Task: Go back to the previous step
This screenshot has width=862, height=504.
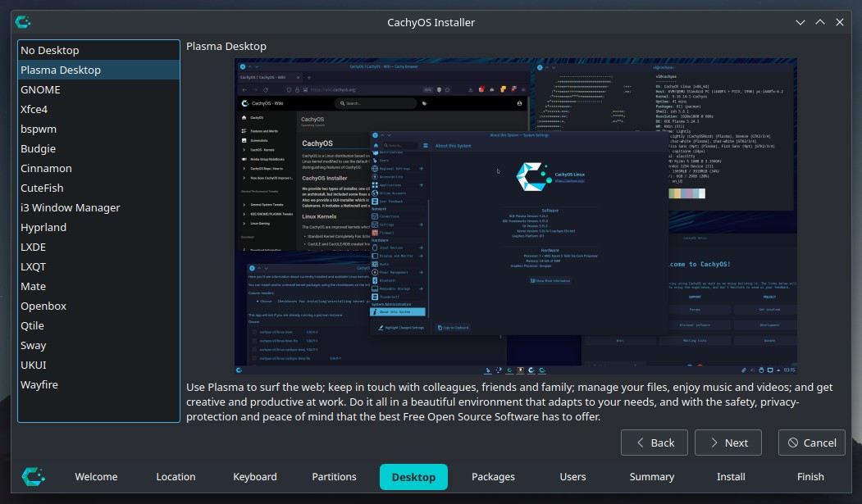Action: [654, 443]
